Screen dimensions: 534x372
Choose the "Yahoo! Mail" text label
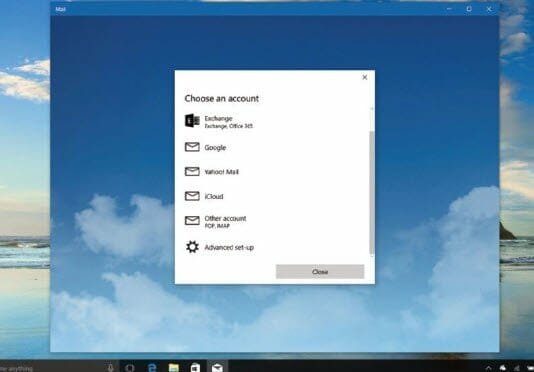click(221, 172)
